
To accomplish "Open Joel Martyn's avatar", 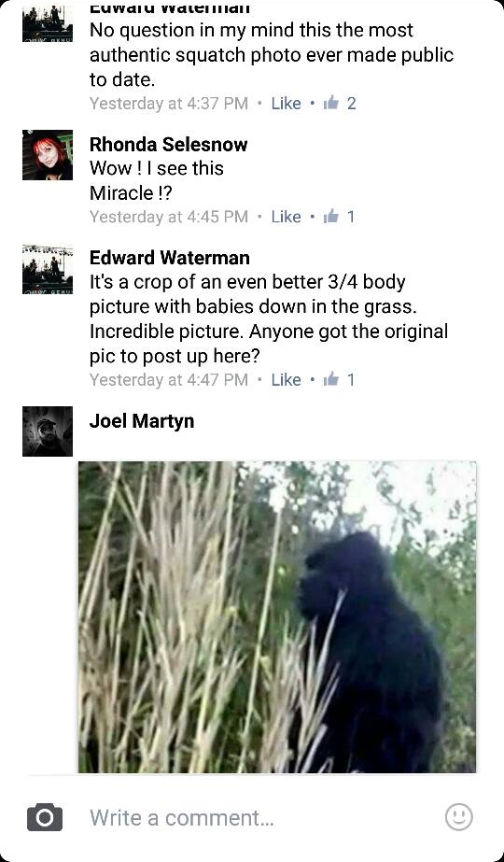I will (48, 431).
